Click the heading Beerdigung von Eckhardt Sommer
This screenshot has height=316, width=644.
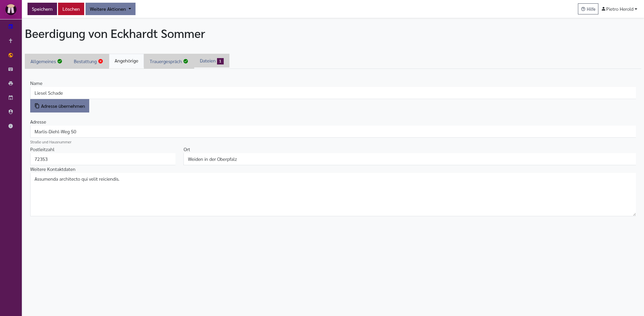[x=115, y=34]
